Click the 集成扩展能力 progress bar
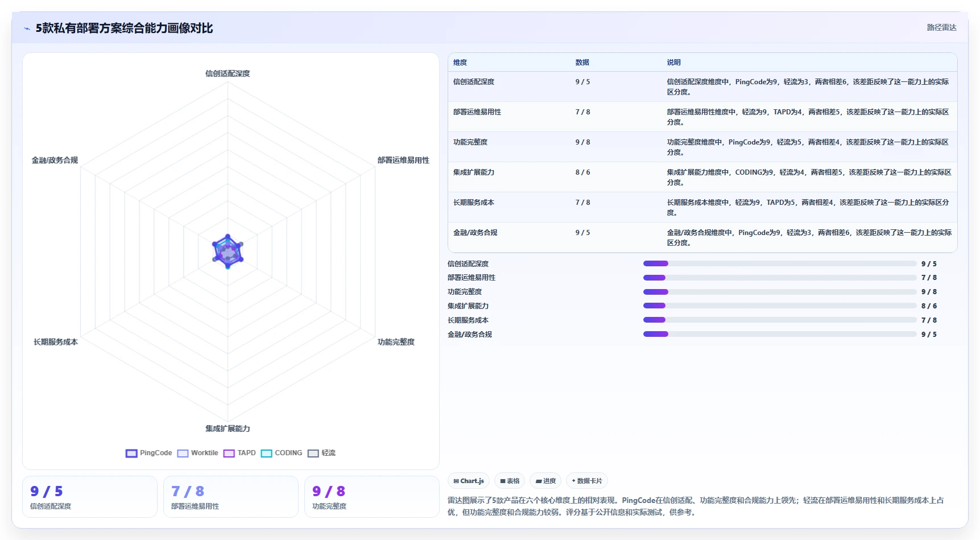 coord(780,306)
